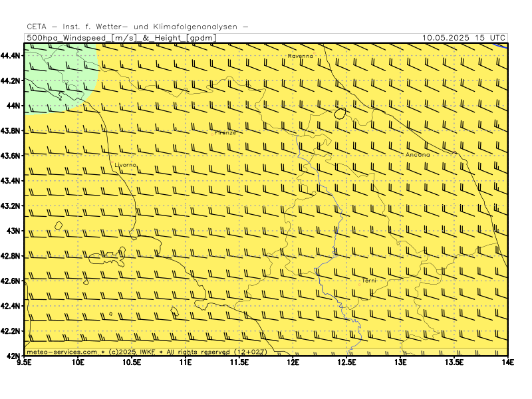Viewport: 532px width, 399px height.
Task: Click the 11E longitude label
Action: (x=186, y=362)
